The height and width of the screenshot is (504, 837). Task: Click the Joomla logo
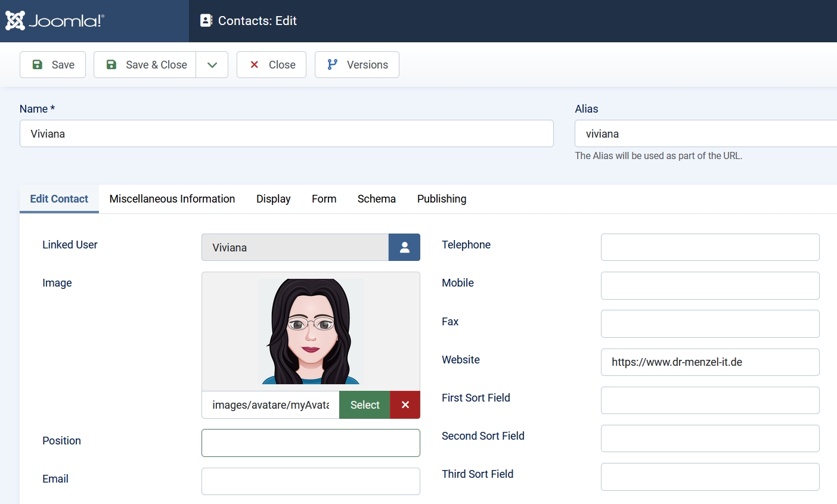54,20
